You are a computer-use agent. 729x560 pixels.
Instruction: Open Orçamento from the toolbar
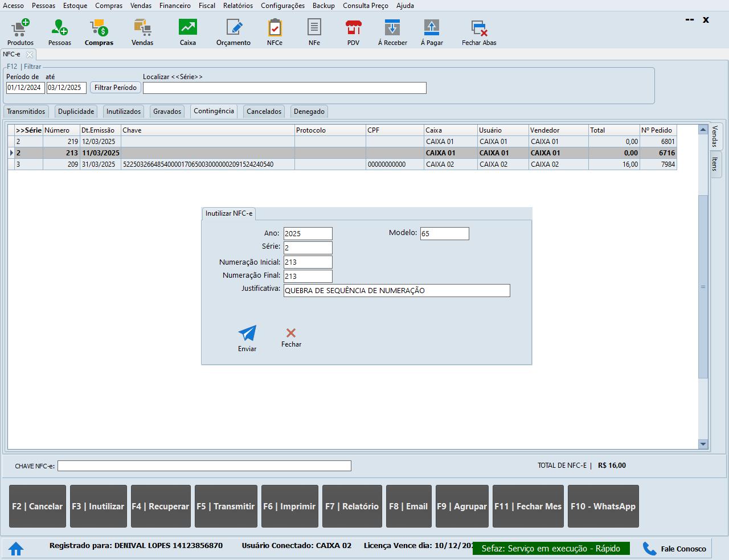[234, 32]
